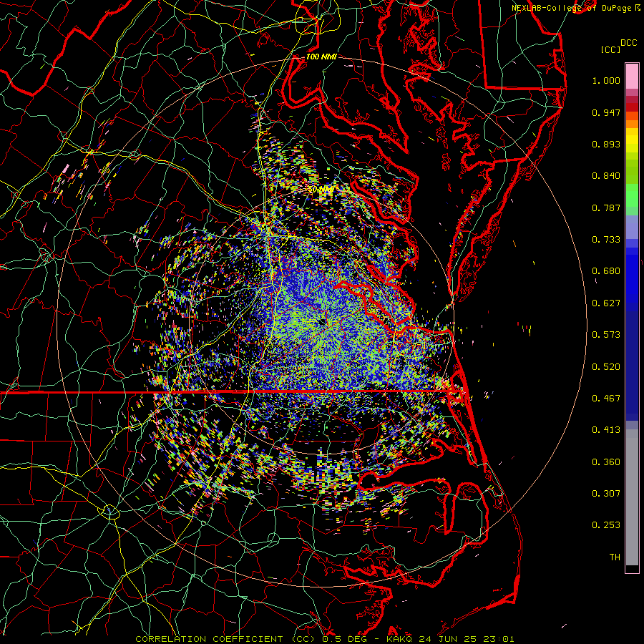The image size is (644, 644).
Task: Select the 0.520 legend value
Action: tap(606, 367)
